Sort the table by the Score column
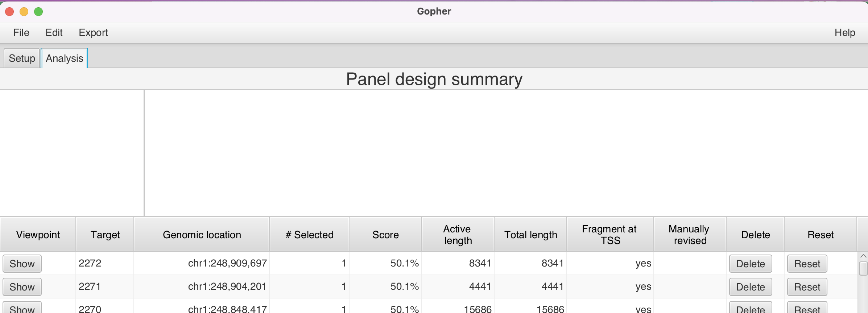Viewport: 868px width, 313px height. click(385, 234)
